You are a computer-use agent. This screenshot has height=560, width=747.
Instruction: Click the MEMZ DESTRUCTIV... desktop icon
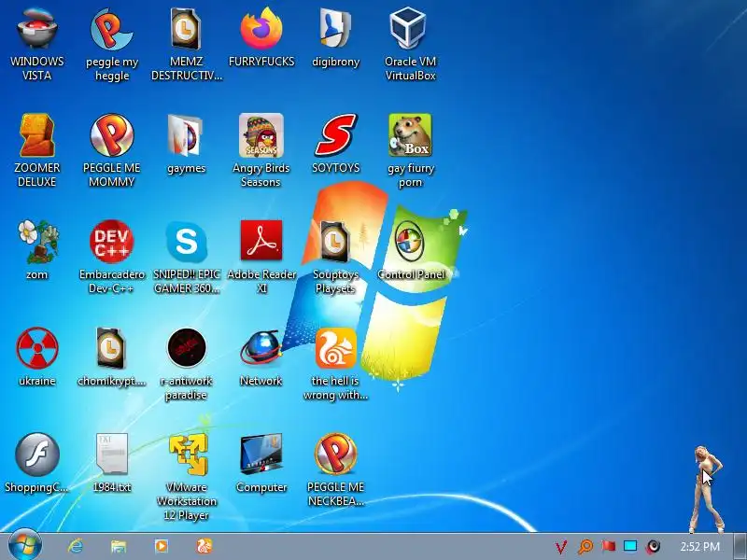tap(186, 30)
